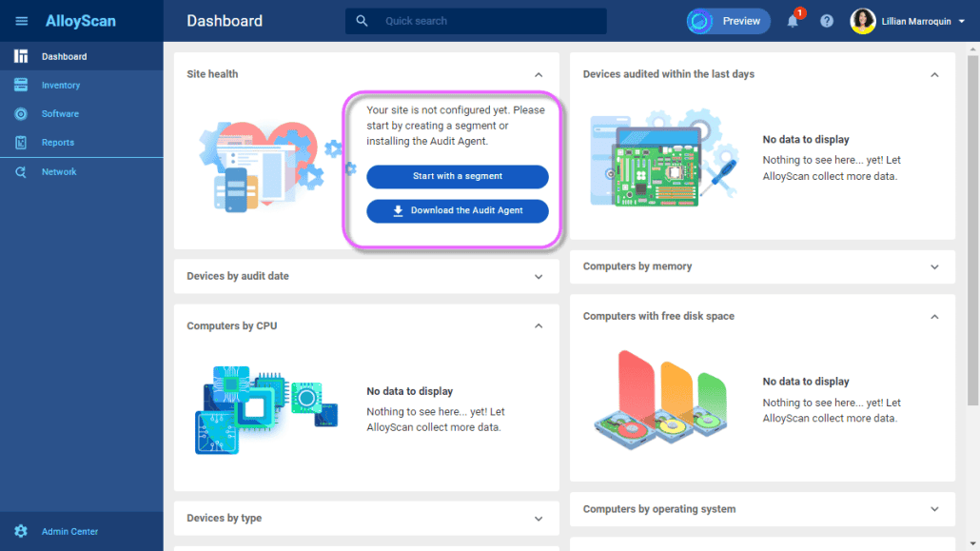Click the Computers by memory title
Viewport: 980px width, 551px height.
coord(637,266)
